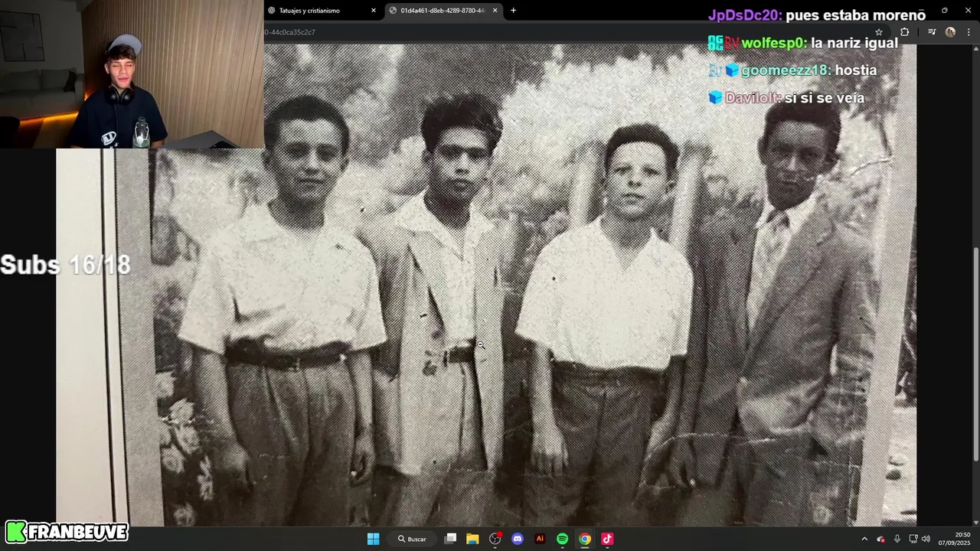Click the taskbar 'Buscar' search box
980x551 pixels.
click(412, 539)
